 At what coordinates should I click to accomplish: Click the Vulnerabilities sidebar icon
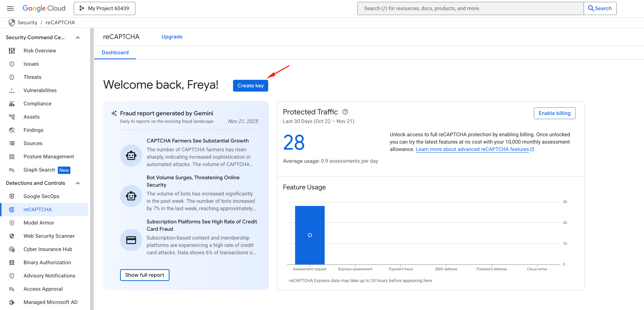click(12, 90)
